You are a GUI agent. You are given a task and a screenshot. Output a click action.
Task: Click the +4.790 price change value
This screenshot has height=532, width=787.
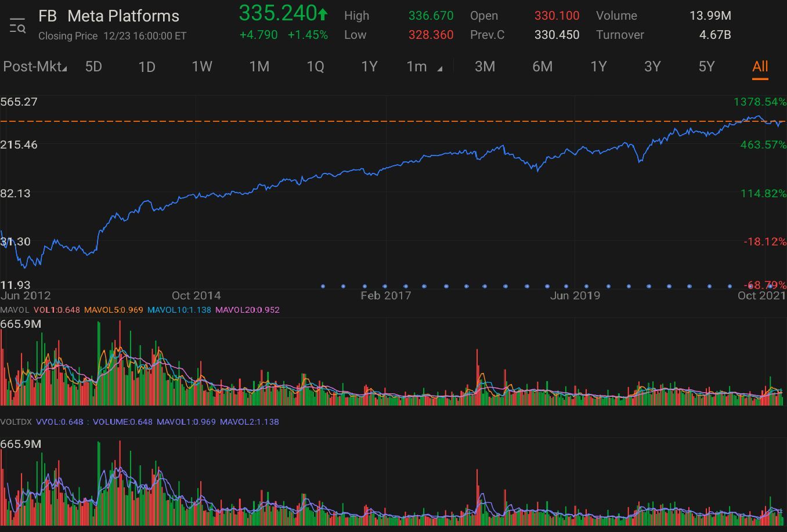(258, 35)
